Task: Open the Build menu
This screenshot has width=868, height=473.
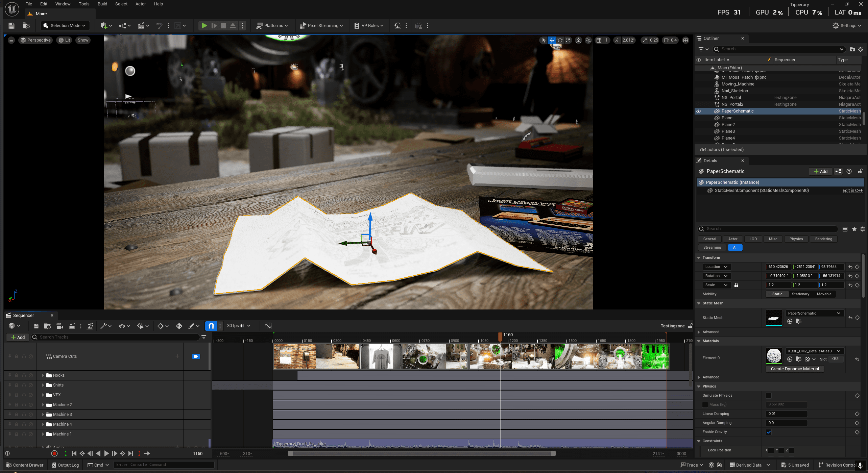Action: click(x=102, y=4)
